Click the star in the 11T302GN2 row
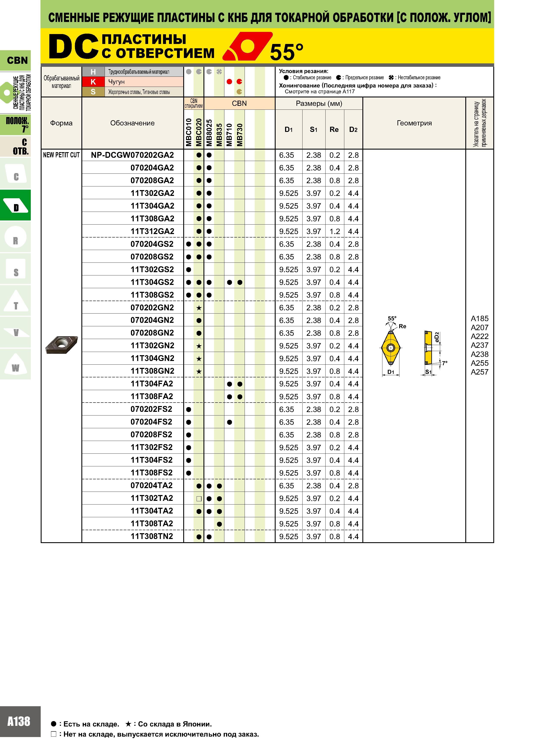Image resolution: width=534 pixels, height=756 pixels. (199, 346)
